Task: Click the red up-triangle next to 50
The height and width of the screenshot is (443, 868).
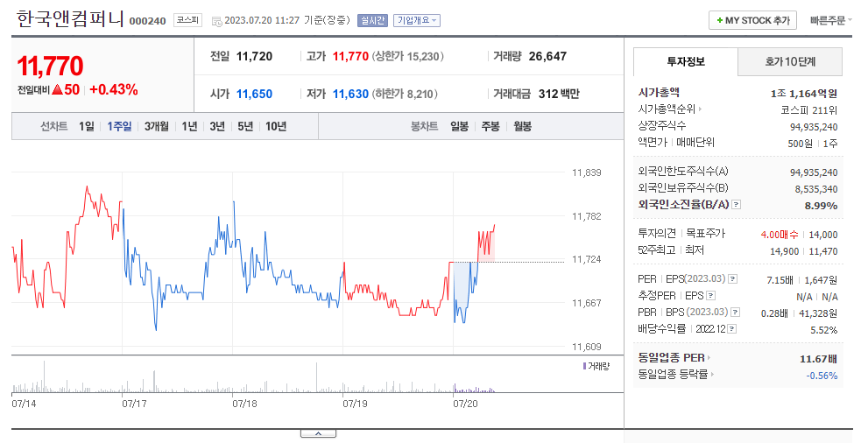Action: click(58, 89)
